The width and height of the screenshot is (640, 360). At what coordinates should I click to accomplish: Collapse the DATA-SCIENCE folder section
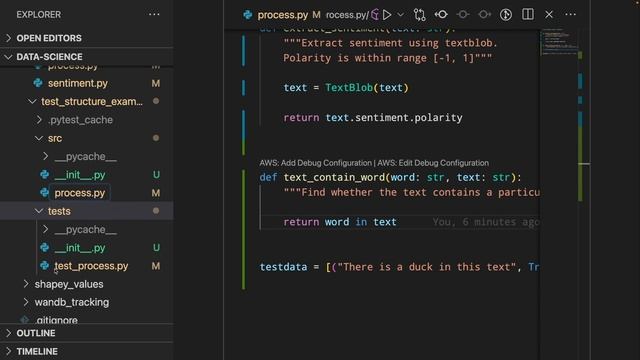(87, 57)
